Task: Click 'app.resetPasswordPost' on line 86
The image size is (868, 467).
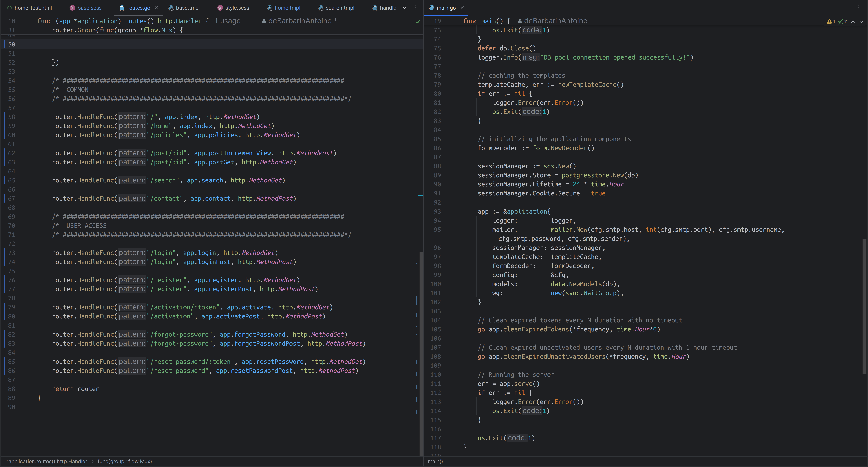Action: coord(254,371)
